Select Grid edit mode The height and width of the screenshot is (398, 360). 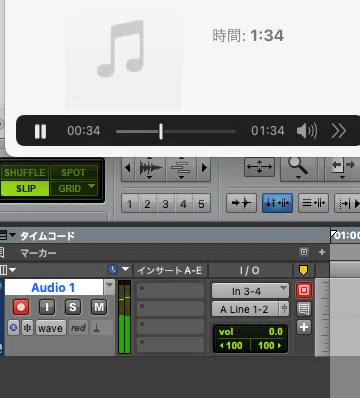[69, 188]
